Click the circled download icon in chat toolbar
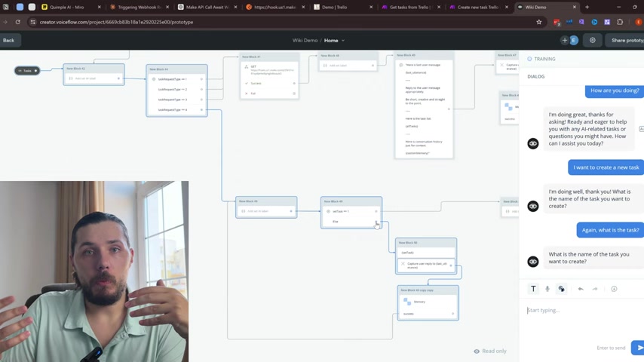Screen dimensions: 644x362 tap(614, 289)
